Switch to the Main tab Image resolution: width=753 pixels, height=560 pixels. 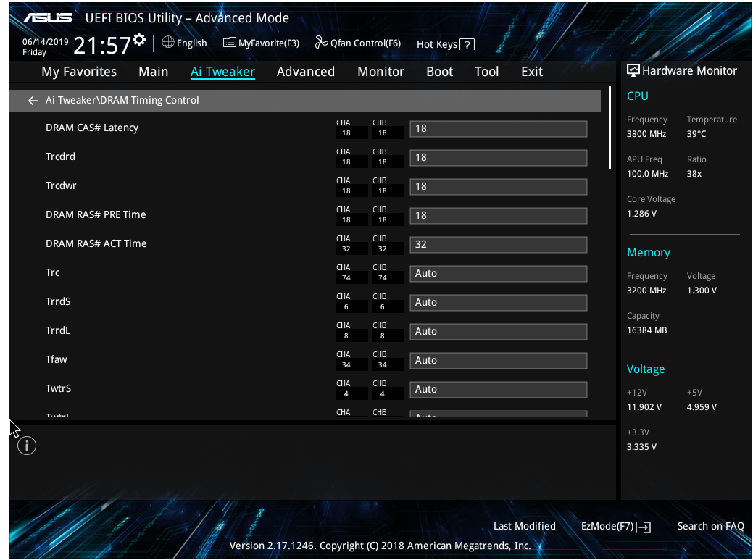pos(153,72)
